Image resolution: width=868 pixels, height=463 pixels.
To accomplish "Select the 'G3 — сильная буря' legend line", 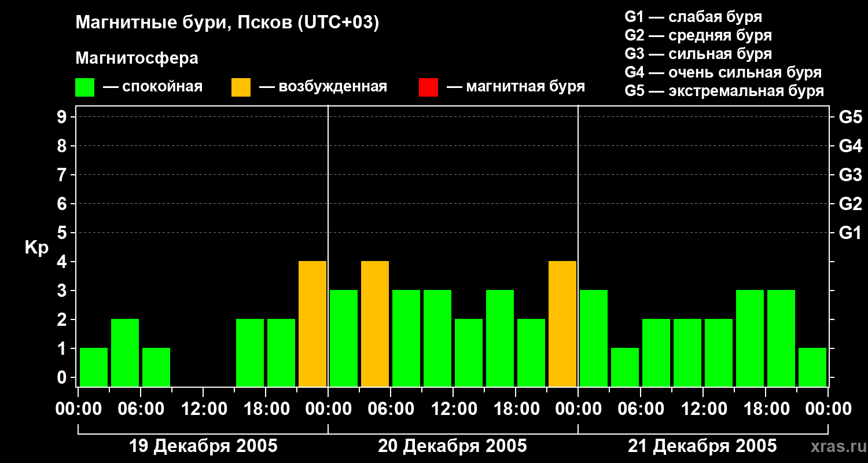I will tap(698, 54).
